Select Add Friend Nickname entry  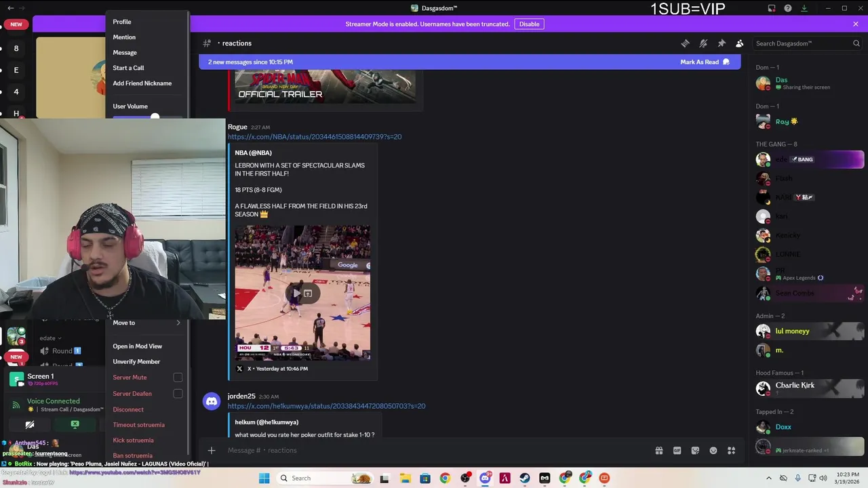click(142, 83)
